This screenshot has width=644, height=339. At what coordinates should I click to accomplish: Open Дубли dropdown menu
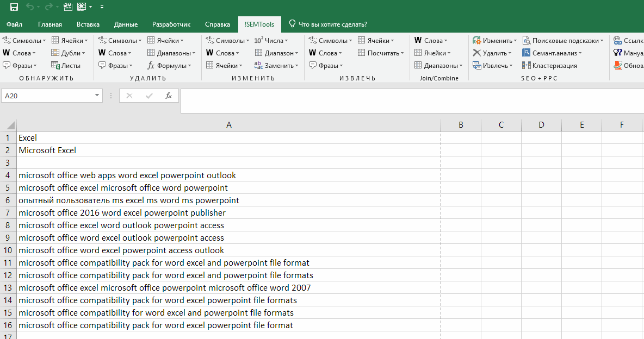click(68, 53)
